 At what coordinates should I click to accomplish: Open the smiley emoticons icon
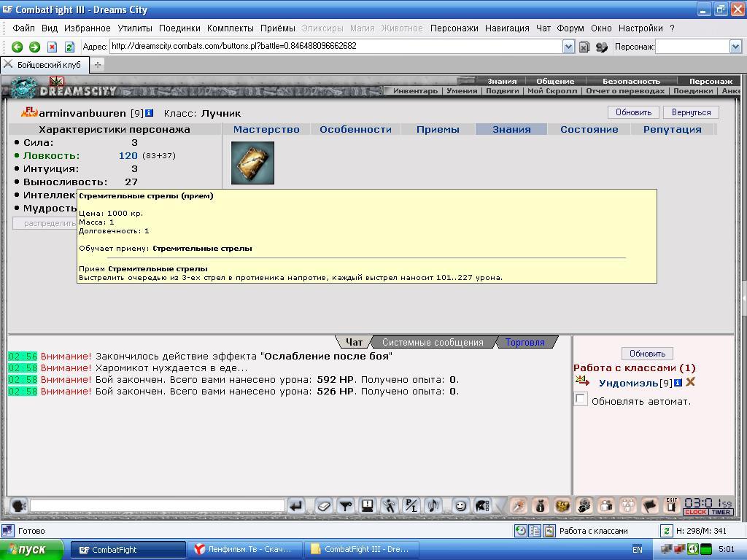[460, 506]
